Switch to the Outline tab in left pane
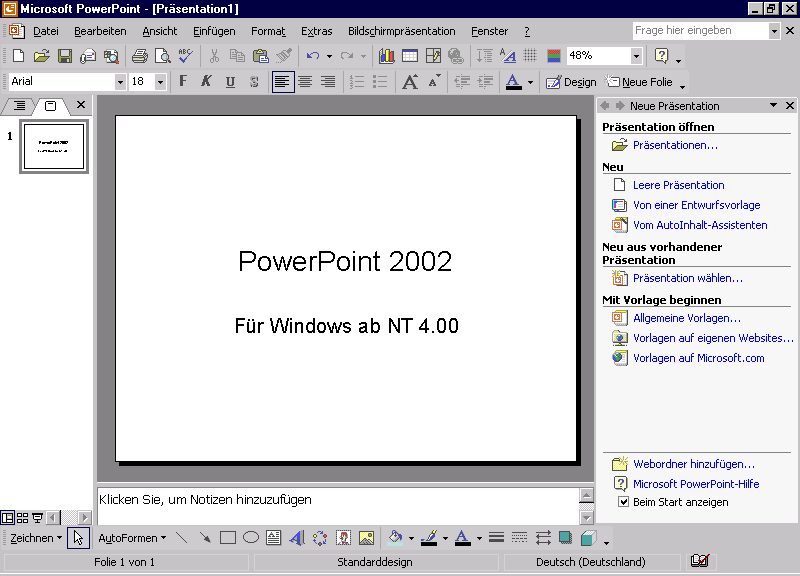 click(19, 106)
